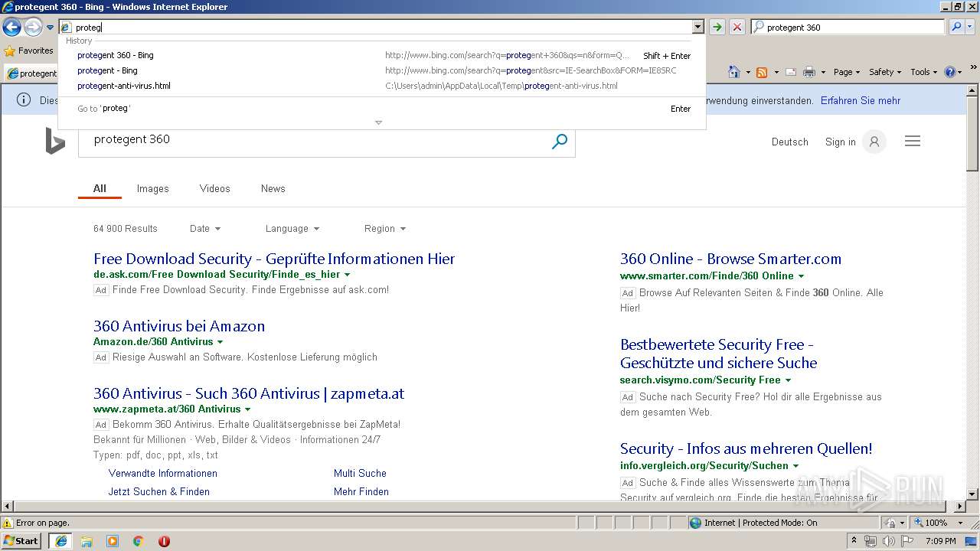
Task: Open the Home icon dropdown arrow
Action: [x=747, y=72]
